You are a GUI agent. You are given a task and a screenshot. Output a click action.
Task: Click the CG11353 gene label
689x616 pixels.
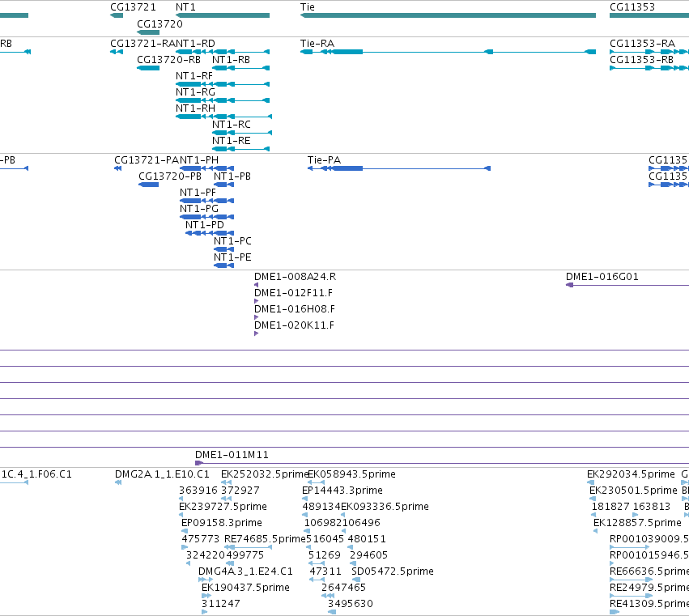[632, 7]
